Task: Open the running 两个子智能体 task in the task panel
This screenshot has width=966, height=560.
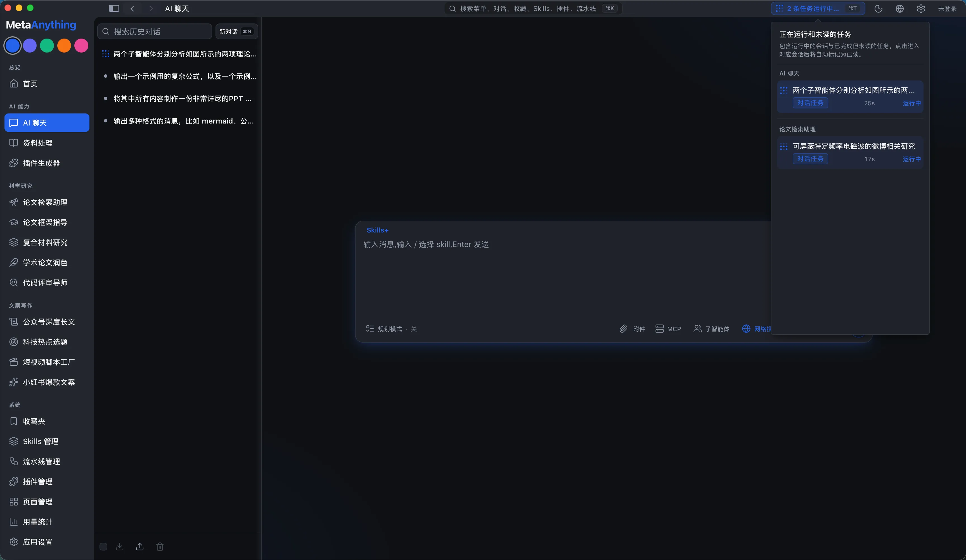Action: pyautogui.click(x=850, y=97)
